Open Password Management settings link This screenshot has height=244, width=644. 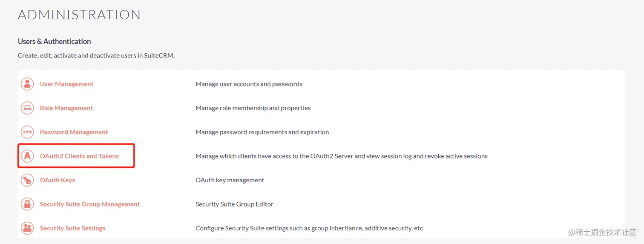74,132
